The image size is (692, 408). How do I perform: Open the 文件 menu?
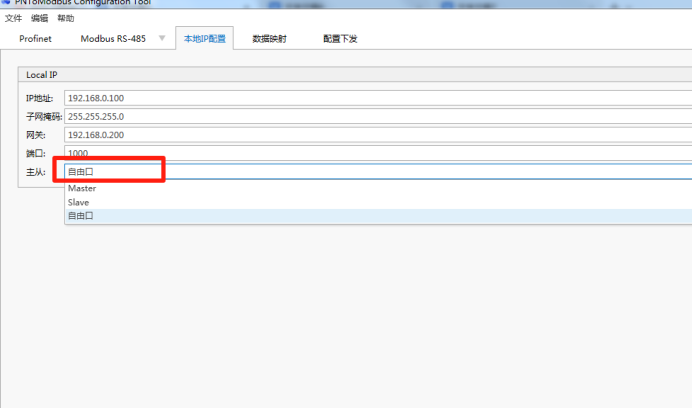(13, 18)
